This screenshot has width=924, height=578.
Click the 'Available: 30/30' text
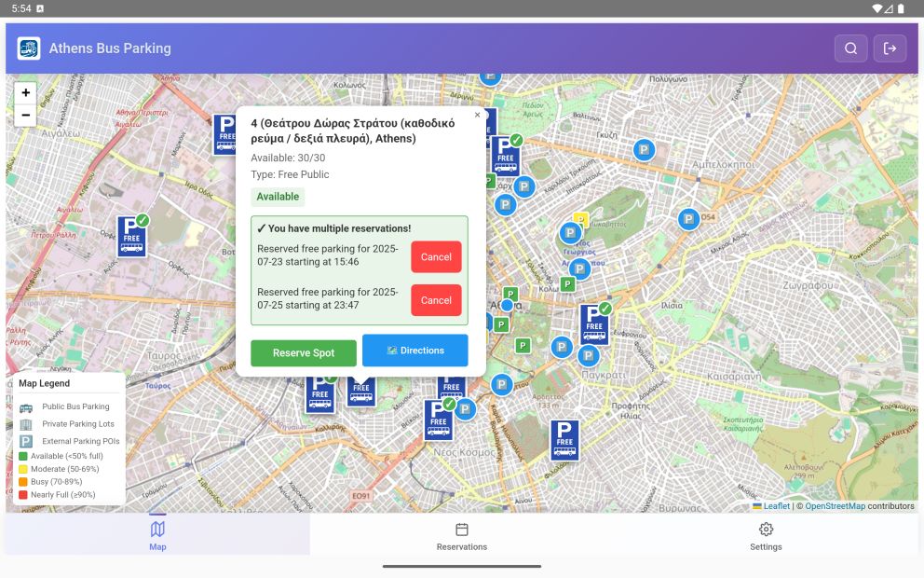[288, 158]
